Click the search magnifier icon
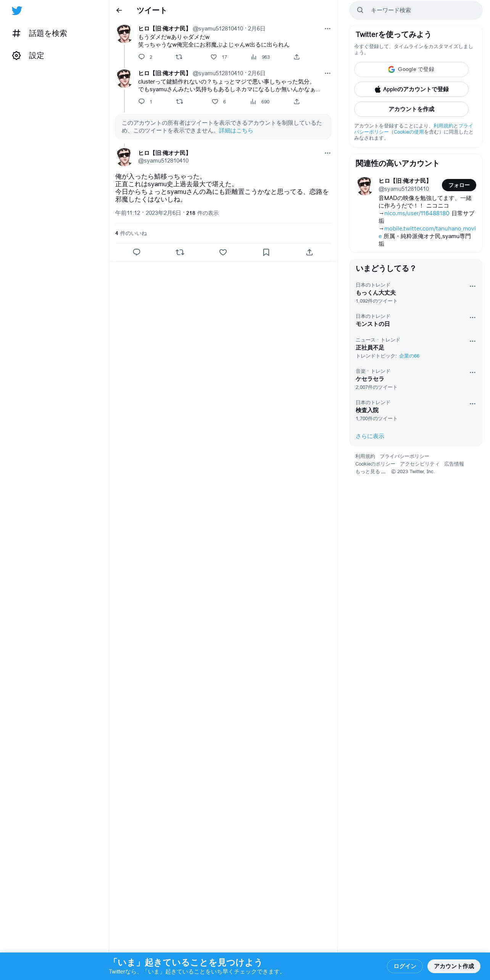Viewport: 490px width, 980px height. [x=360, y=10]
